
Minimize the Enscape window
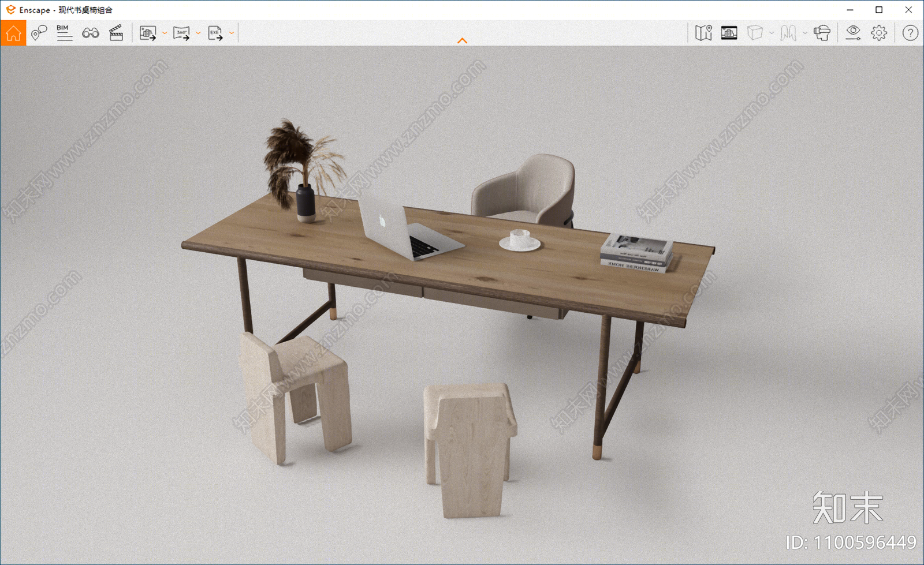click(850, 10)
